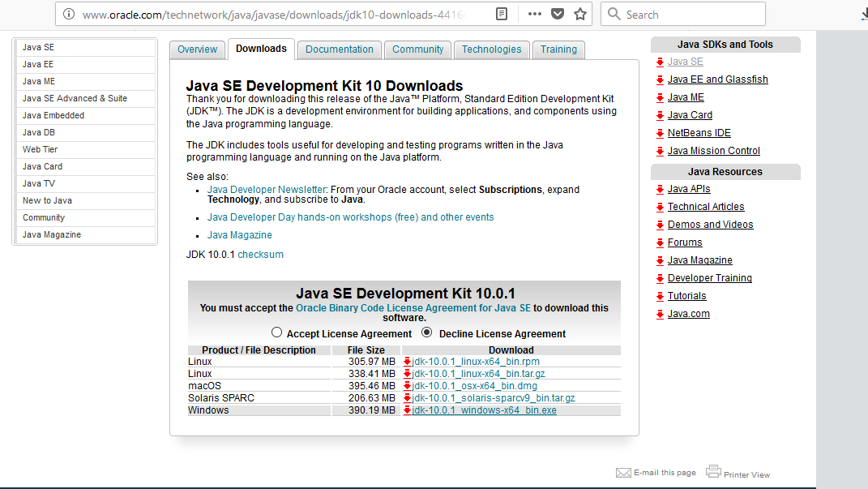
Task: Open the Community tab
Action: coord(418,49)
